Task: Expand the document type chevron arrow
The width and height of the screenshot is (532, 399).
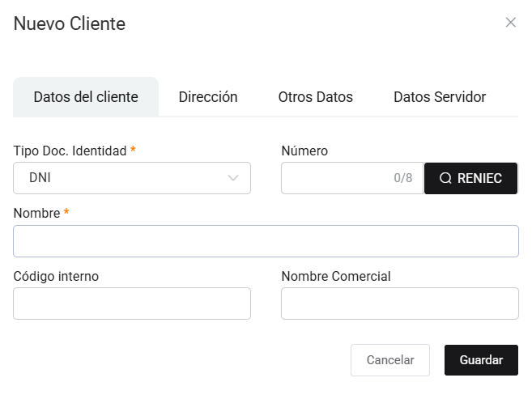Action: click(x=233, y=178)
